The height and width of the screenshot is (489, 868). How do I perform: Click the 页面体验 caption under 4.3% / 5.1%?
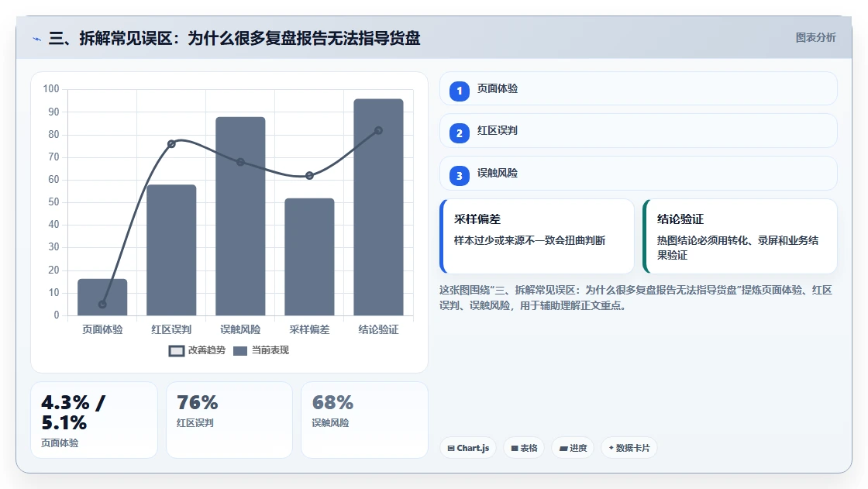pos(60,443)
